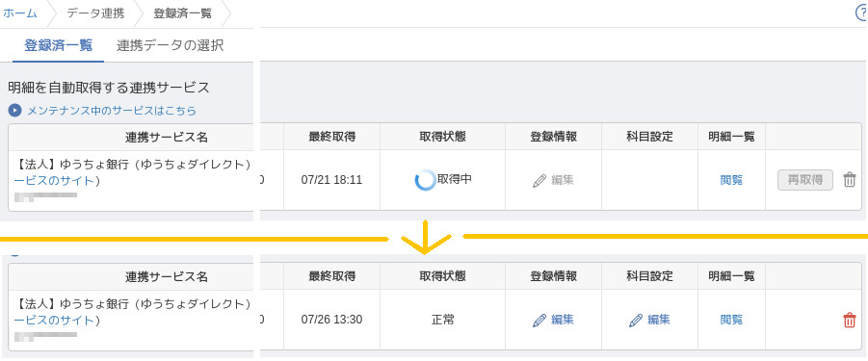Open データ連携 breadcrumb item
Image resolution: width=868 pixels, height=361 pixels.
[x=95, y=13]
